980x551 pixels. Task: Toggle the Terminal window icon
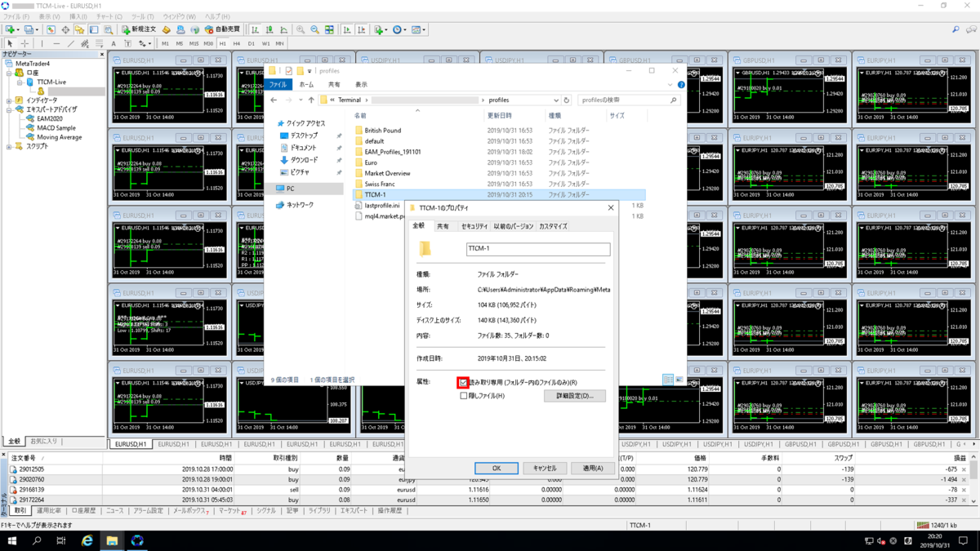94,29
